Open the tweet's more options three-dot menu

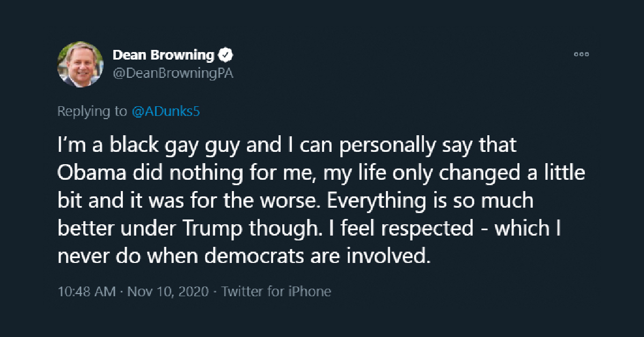point(581,54)
